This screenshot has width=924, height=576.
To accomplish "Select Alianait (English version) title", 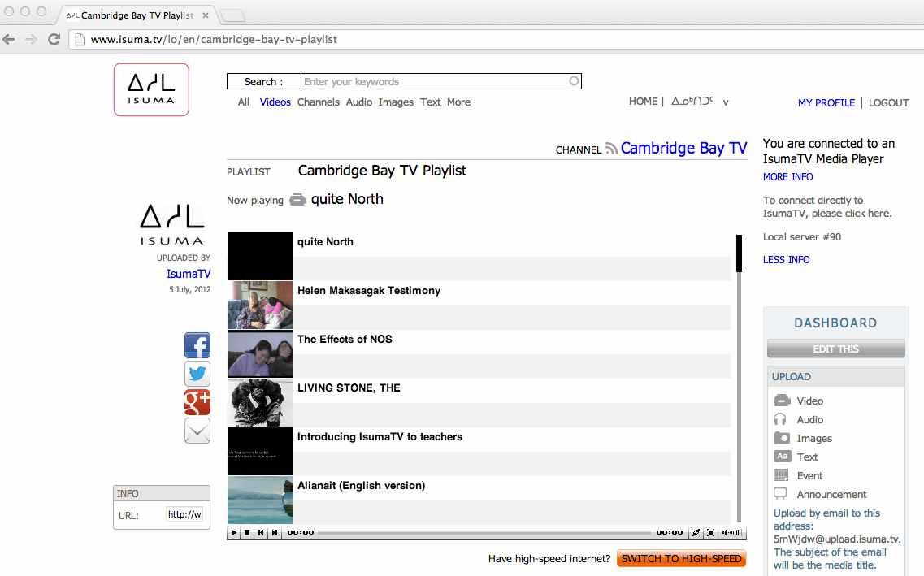I will coord(362,485).
